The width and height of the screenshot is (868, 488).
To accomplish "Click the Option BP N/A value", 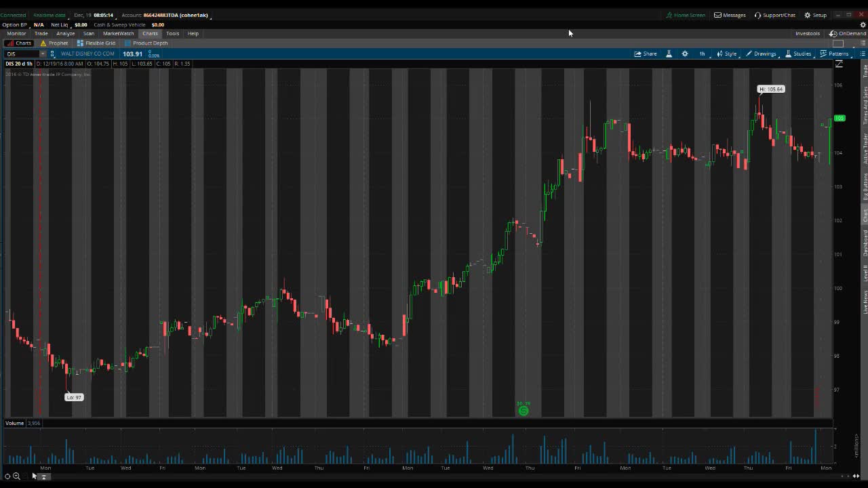I will coord(39,24).
